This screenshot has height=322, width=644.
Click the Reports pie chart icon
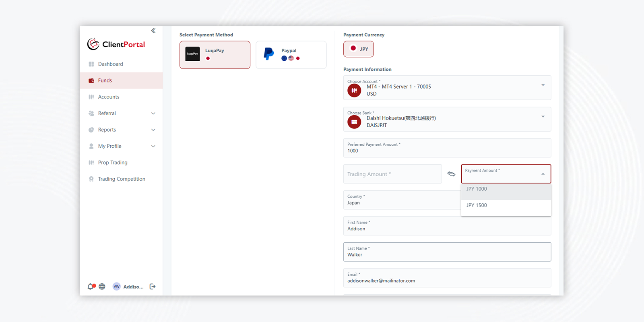pyautogui.click(x=91, y=130)
